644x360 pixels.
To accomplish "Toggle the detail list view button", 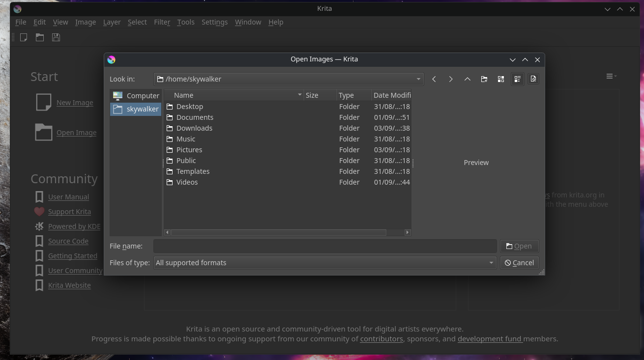I will point(517,79).
